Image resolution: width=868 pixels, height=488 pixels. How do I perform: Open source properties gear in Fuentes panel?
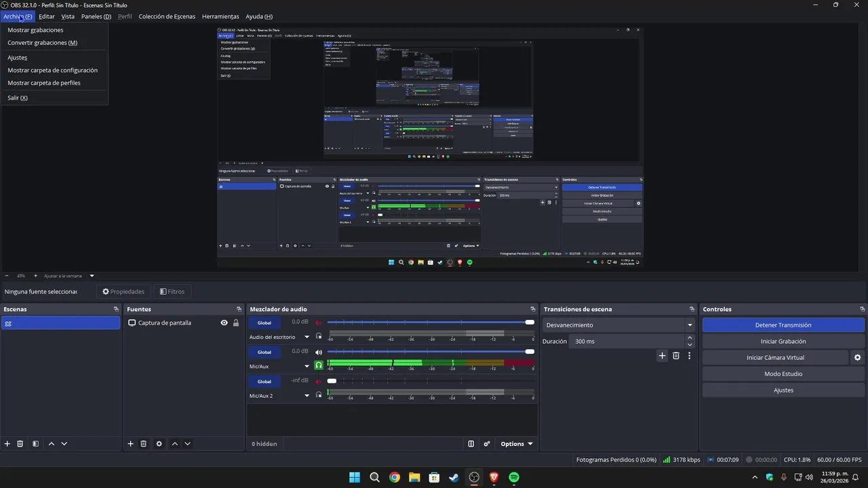click(159, 444)
